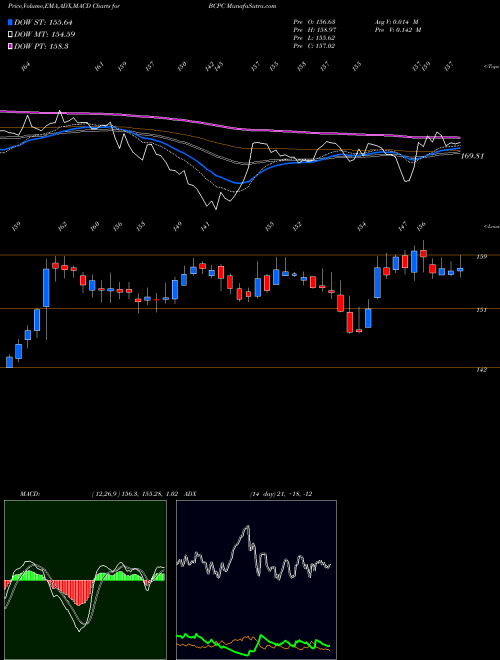Viewport: 500px width, 660px height.
Task: Click the 'ADX' indicator label
Action: click(x=190, y=493)
